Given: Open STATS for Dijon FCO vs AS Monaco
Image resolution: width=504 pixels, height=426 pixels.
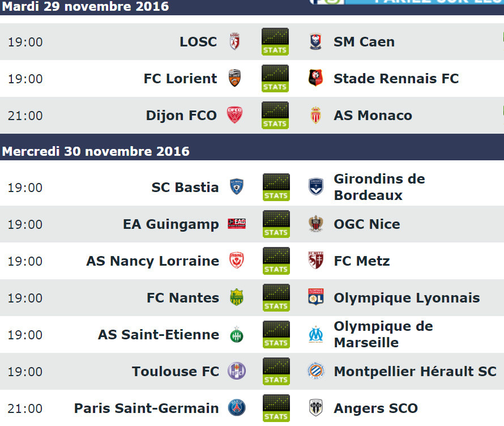Looking at the screenshot, I should 275,116.
